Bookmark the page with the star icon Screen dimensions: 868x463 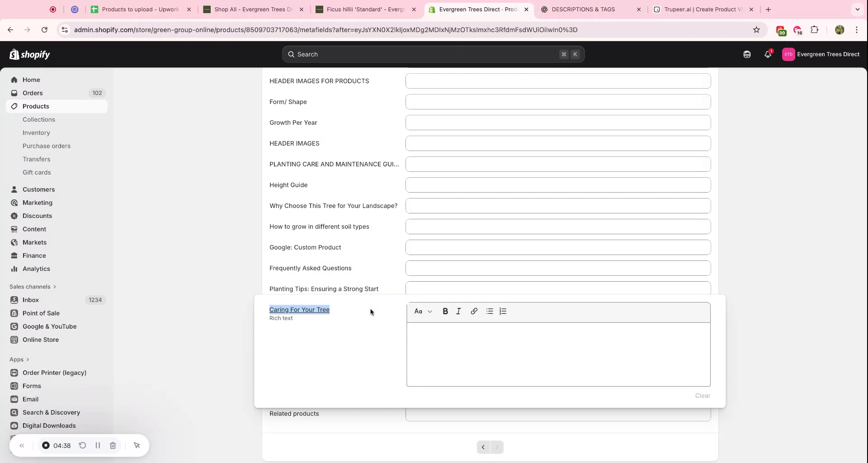tap(757, 29)
